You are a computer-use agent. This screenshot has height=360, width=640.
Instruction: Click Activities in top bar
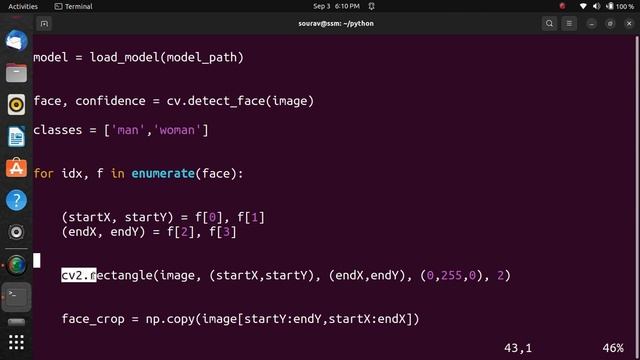tap(23, 7)
